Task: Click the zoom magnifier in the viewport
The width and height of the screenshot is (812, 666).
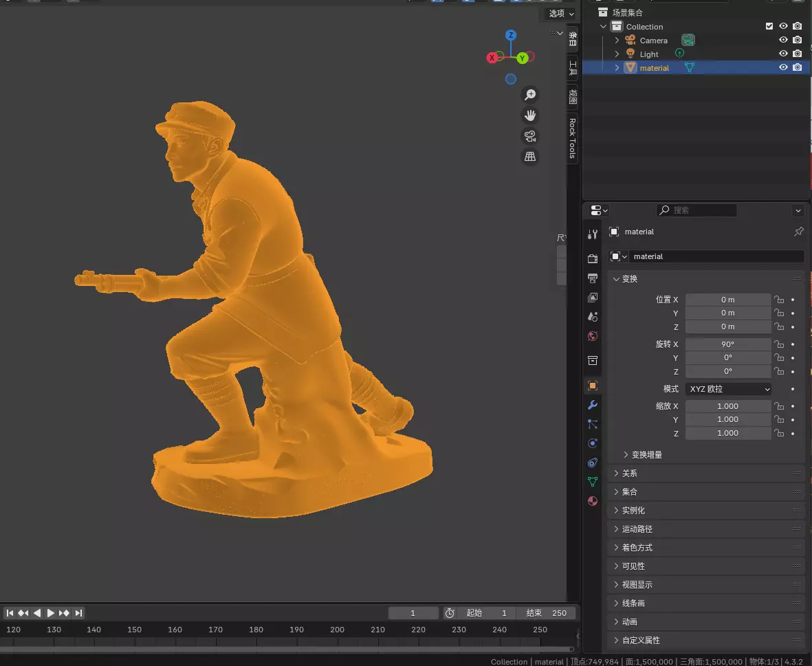Action: pos(530,95)
